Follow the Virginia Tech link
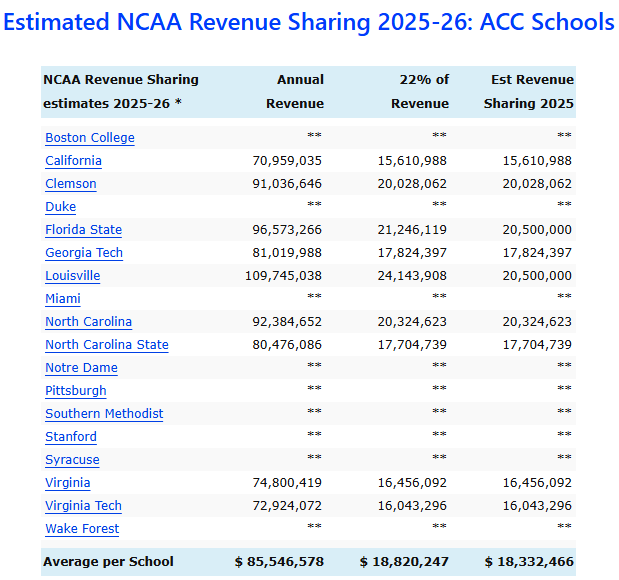The width and height of the screenshot is (619, 580). 83,506
